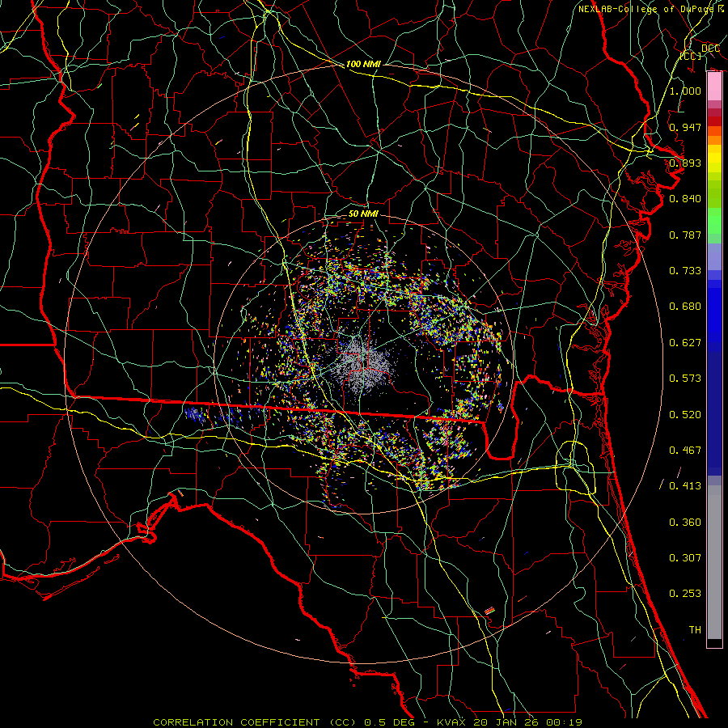
Task: Click the [CC] label above color scale
Action: (689, 57)
